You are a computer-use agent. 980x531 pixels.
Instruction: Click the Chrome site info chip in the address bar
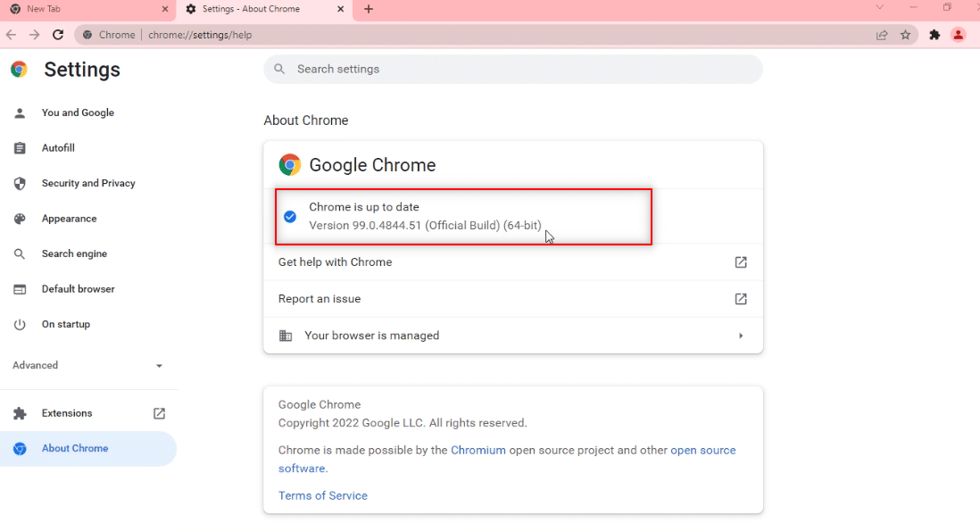[110, 35]
